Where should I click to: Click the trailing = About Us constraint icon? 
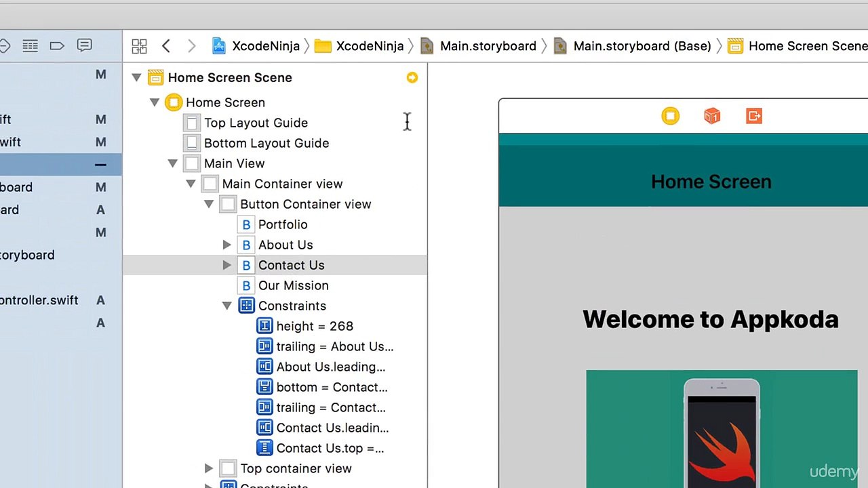click(264, 346)
